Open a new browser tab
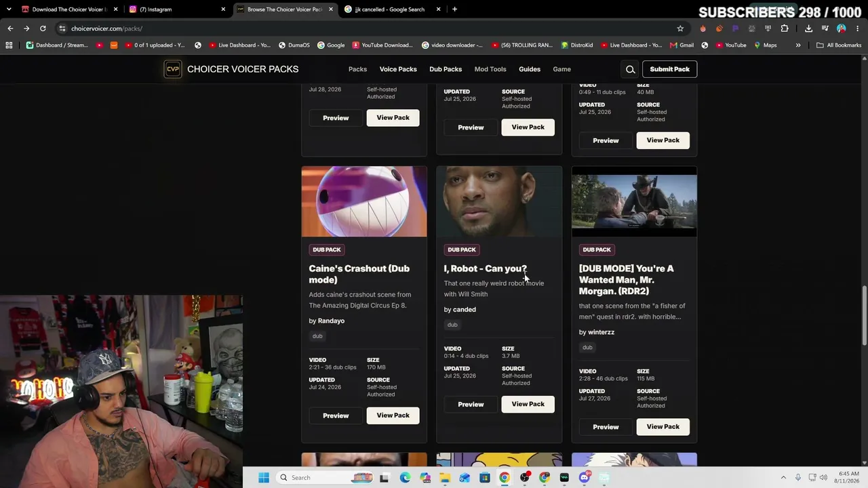868x488 pixels. coord(454,9)
